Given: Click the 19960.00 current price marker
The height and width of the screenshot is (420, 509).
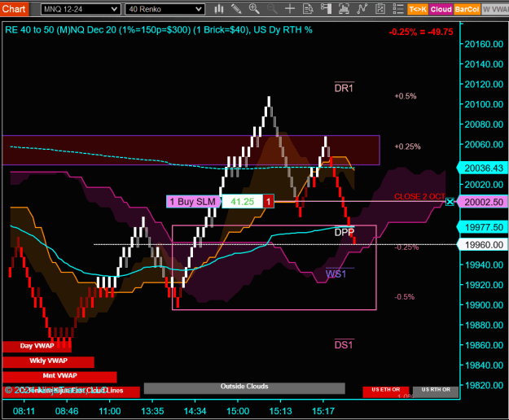Looking at the screenshot, I should (484, 245).
